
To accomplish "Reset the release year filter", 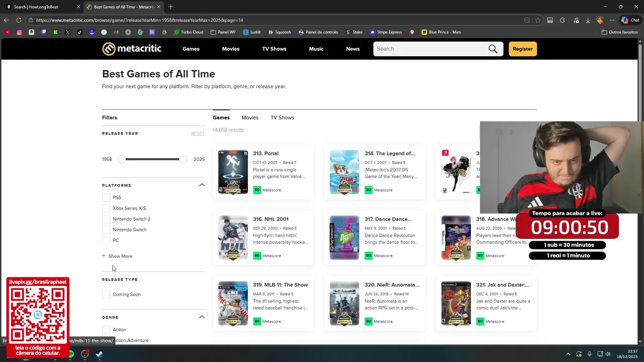I will point(198,134).
